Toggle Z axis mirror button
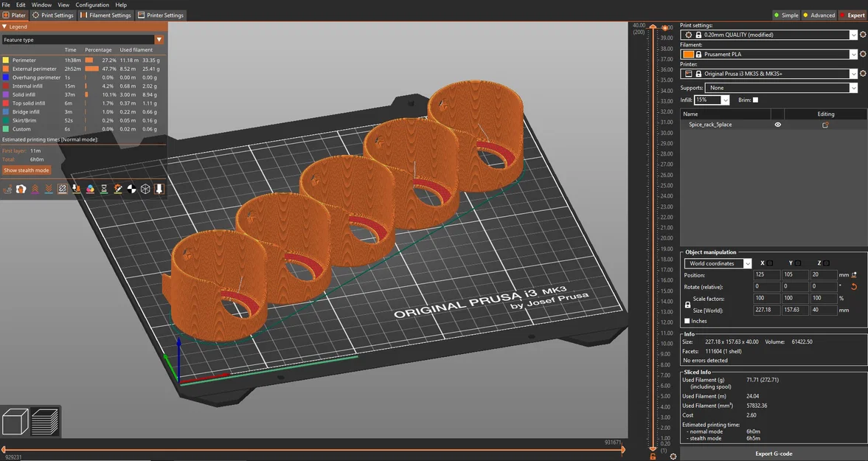This screenshot has width=868, height=461. tap(827, 263)
